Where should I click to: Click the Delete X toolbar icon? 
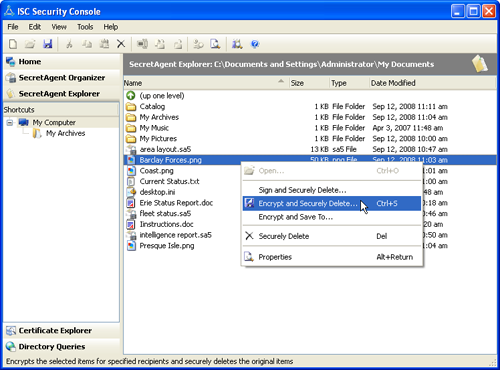(x=121, y=44)
